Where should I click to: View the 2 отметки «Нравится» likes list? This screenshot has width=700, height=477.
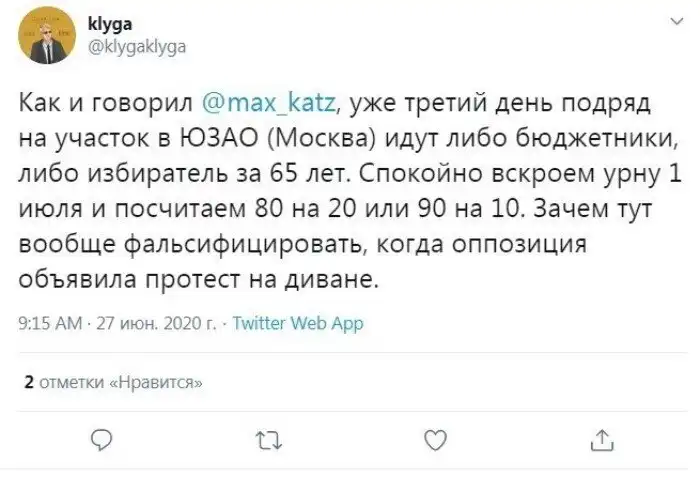(113, 380)
